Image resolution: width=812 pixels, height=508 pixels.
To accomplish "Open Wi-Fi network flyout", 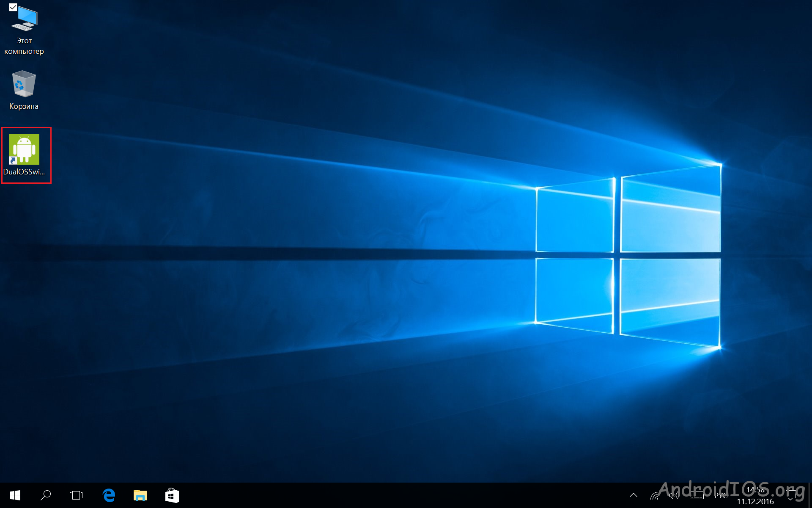I will click(655, 495).
